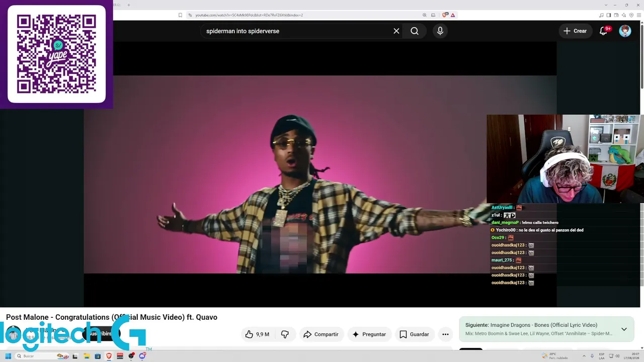This screenshot has width=644, height=362.
Task: Open the red taskbar app beside Brave
Action: point(120,356)
